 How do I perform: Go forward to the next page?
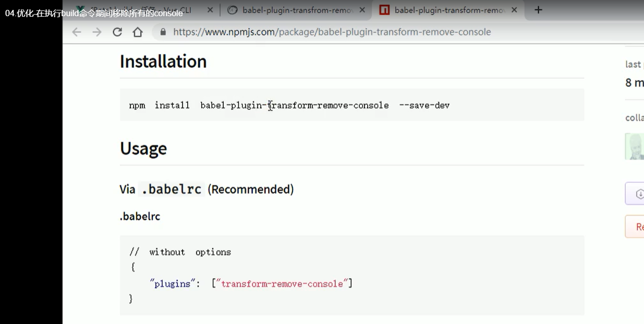97,32
